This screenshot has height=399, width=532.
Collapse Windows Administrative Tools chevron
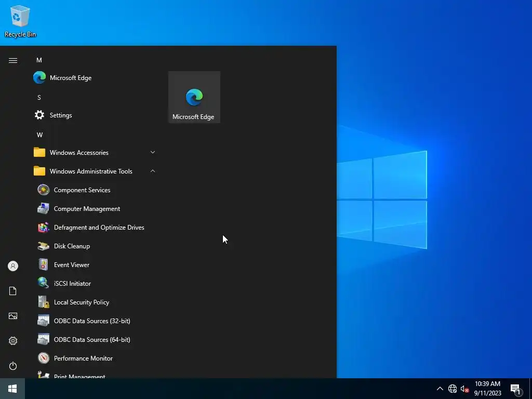coord(153,171)
